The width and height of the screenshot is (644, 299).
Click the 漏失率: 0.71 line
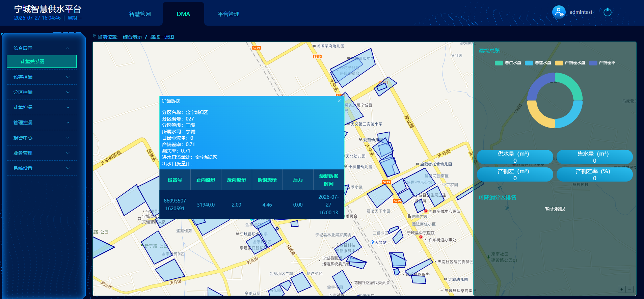(x=176, y=151)
